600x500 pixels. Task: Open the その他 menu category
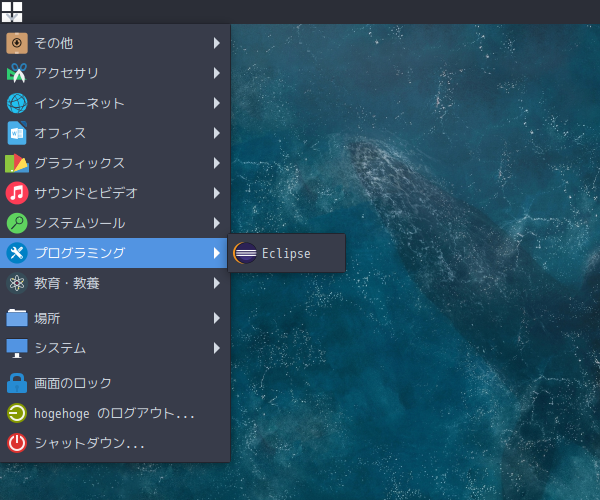114,43
